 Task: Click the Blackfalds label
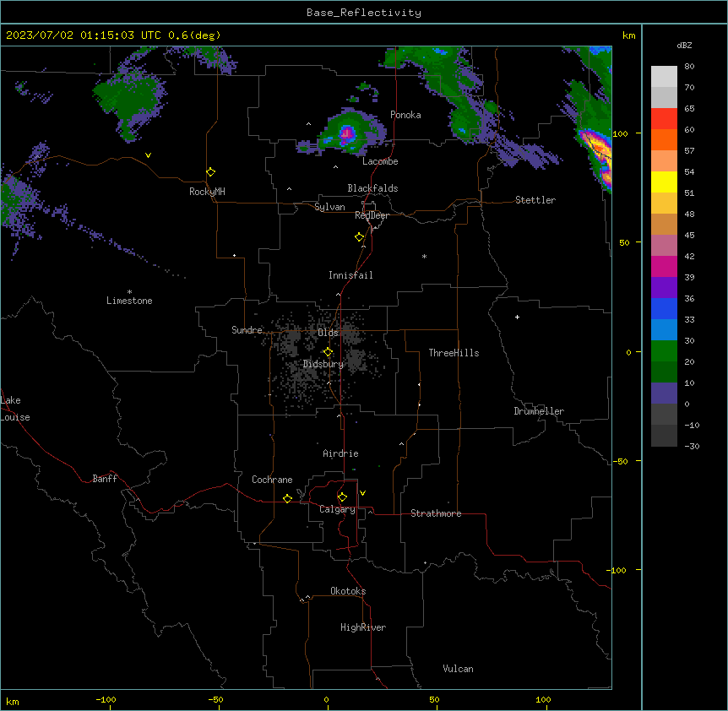(x=372, y=188)
